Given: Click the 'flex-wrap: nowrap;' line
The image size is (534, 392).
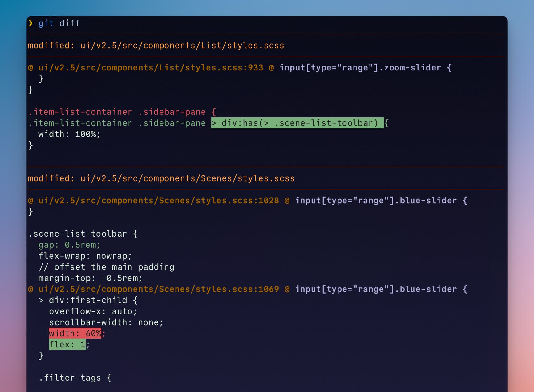Looking at the screenshot, I should tap(85, 256).
